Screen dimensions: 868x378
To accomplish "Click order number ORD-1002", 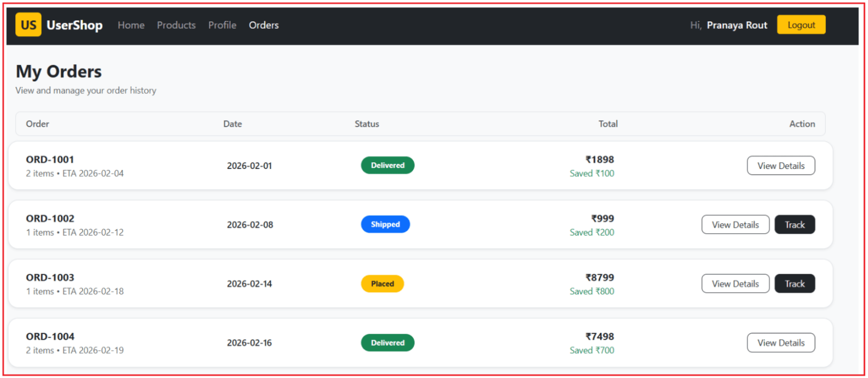I will 50,219.
